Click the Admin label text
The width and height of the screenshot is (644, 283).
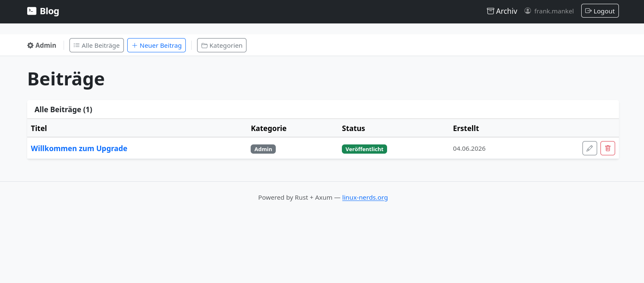pos(46,45)
